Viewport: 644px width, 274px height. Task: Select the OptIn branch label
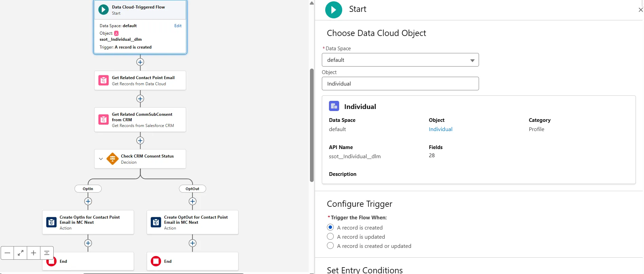coord(88,189)
